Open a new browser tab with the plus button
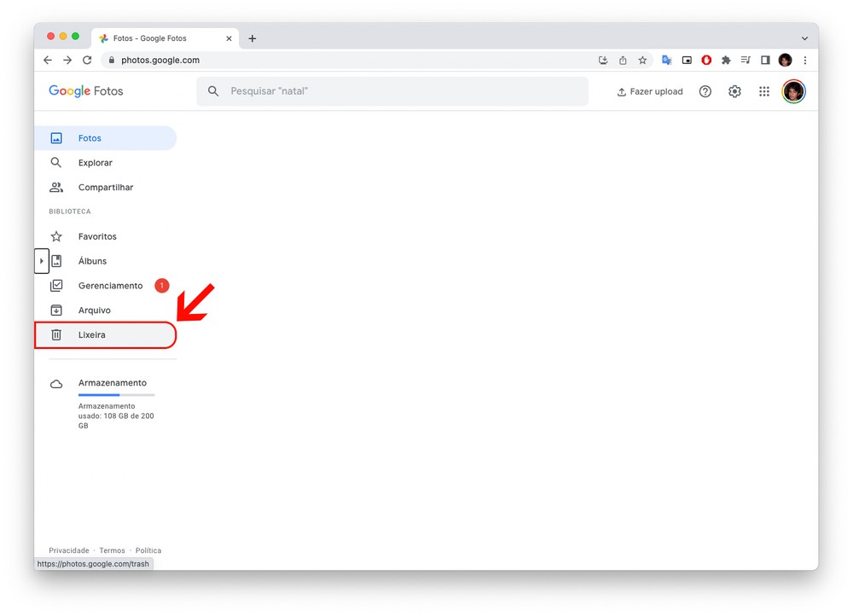 click(x=252, y=38)
